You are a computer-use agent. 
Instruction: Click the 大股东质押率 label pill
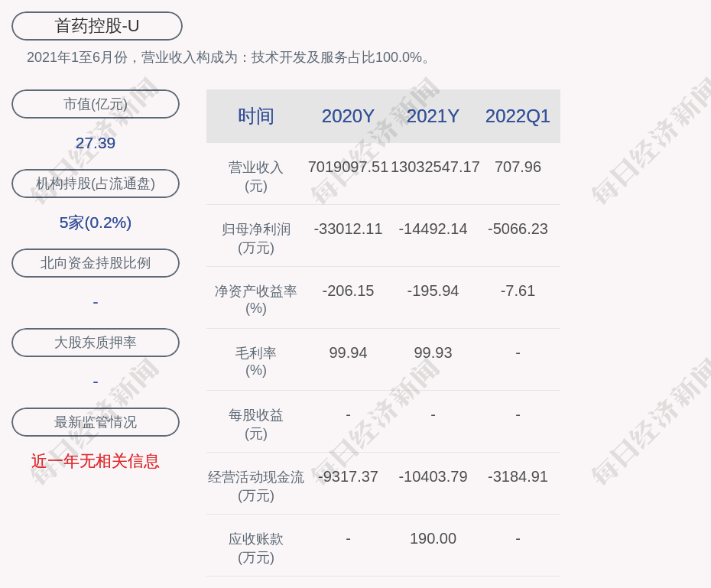(96, 343)
